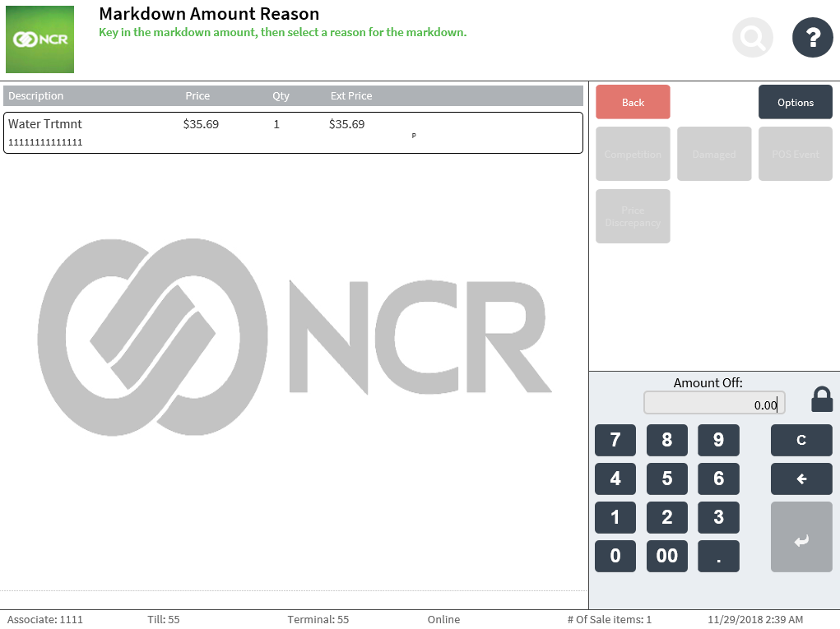This screenshot has width=840, height=629.
Task: Click the green markdown instruction text
Action: click(x=283, y=32)
